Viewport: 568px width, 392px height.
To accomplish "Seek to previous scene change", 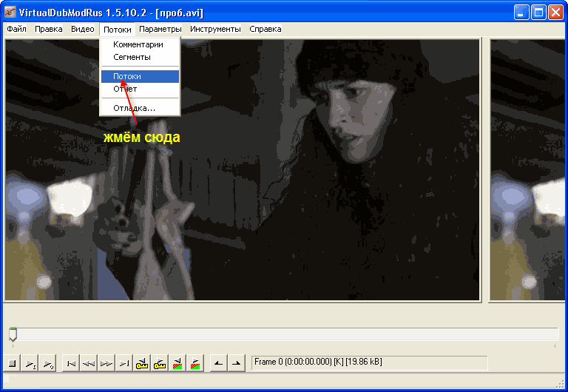I will click(177, 363).
